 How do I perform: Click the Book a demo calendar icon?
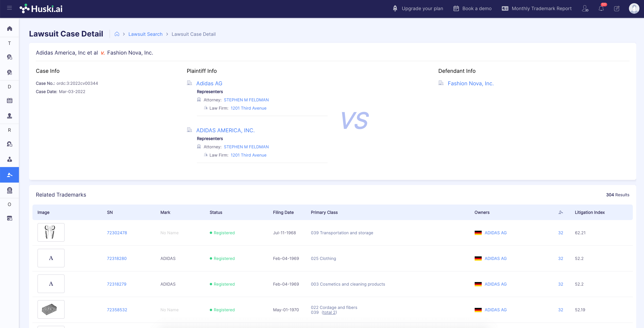pos(456,8)
